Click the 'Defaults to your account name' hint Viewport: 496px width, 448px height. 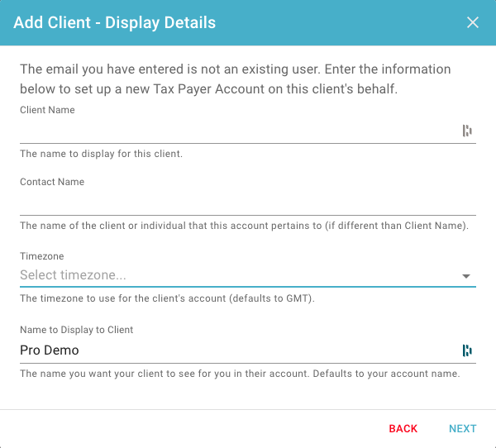tap(386, 374)
